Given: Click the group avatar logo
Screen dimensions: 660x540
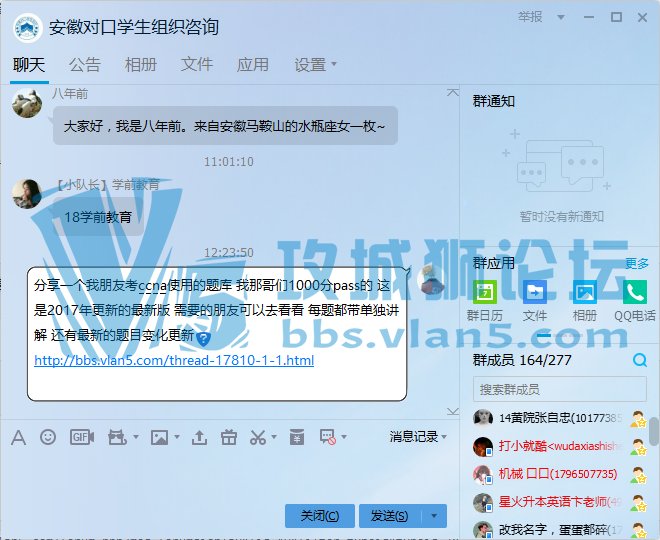Looking at the screenshot, I should 27,28.
